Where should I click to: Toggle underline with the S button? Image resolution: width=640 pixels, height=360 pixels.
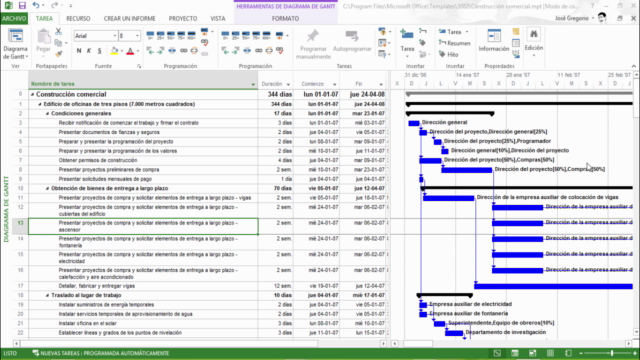pos(99,51)
